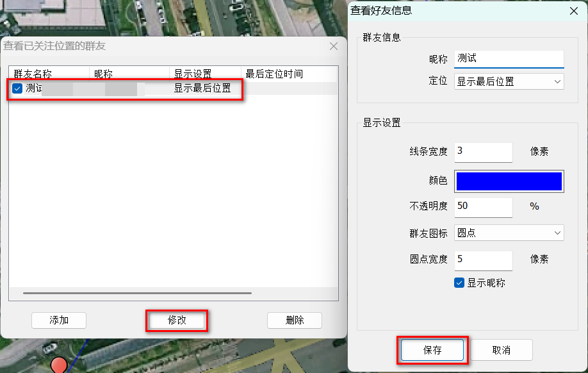Screen dimensions: 588x373
Task: Focus the 线条宽度 input field
Action: tap(484, 152)
